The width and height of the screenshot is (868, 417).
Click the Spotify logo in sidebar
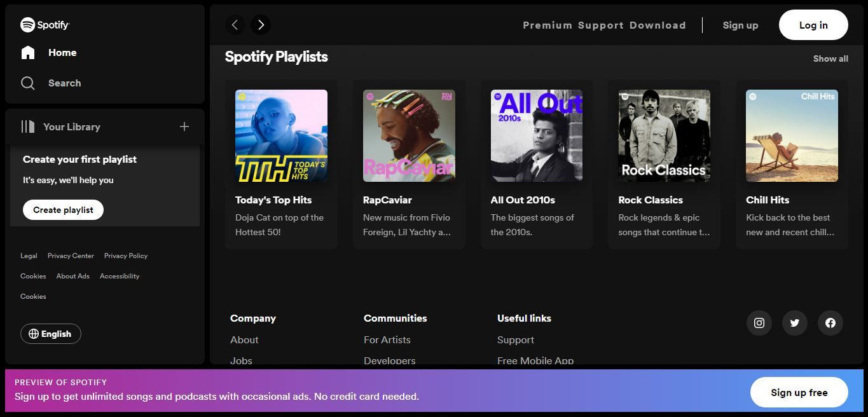(45, 25)
